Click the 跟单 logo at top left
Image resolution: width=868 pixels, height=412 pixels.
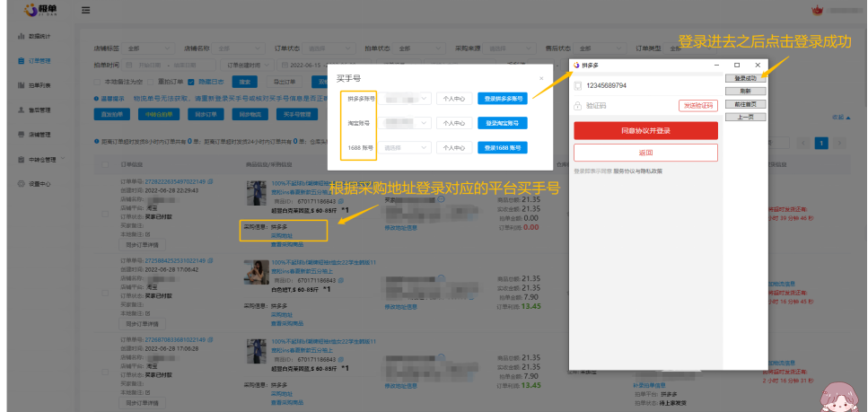(x=40, y=10)
